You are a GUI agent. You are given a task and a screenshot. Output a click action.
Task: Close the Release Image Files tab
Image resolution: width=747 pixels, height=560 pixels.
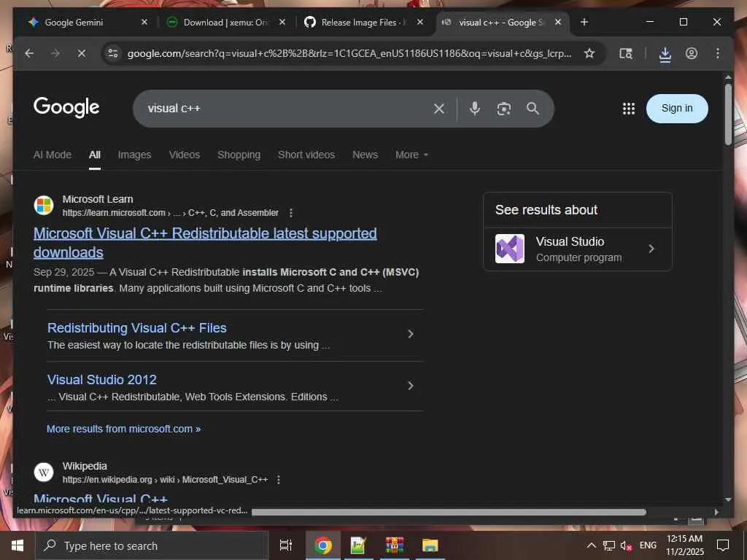click(x=419, y=22)
